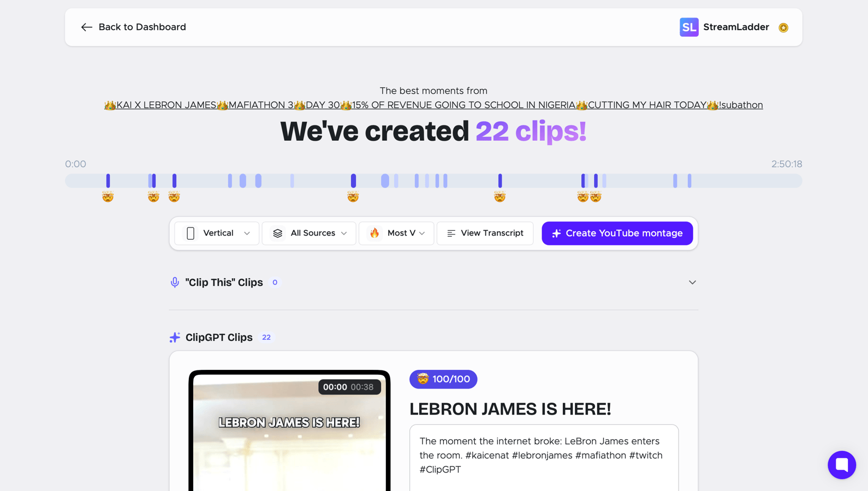
Task: Click the last light timeline marker at right
Action: [689, 181]
